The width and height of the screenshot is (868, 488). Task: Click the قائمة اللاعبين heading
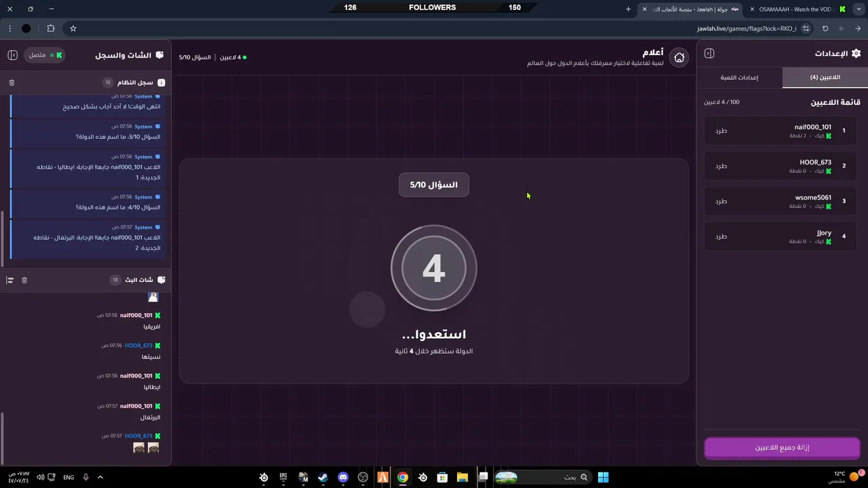[x=835, y=102]
